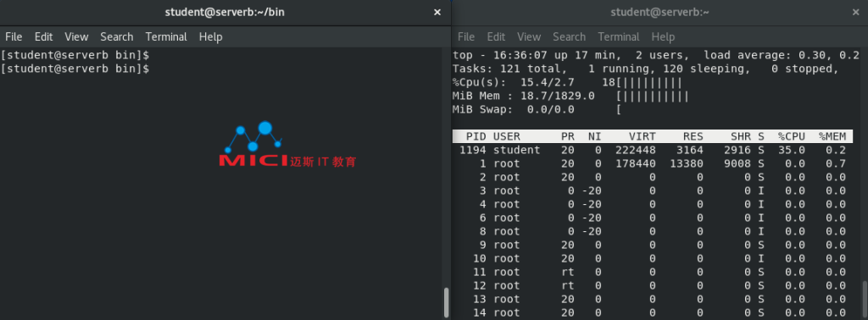Click the left window title student@serverb:~/bin
The height and width of the screenshot is (320, 868).
[225, 12]
